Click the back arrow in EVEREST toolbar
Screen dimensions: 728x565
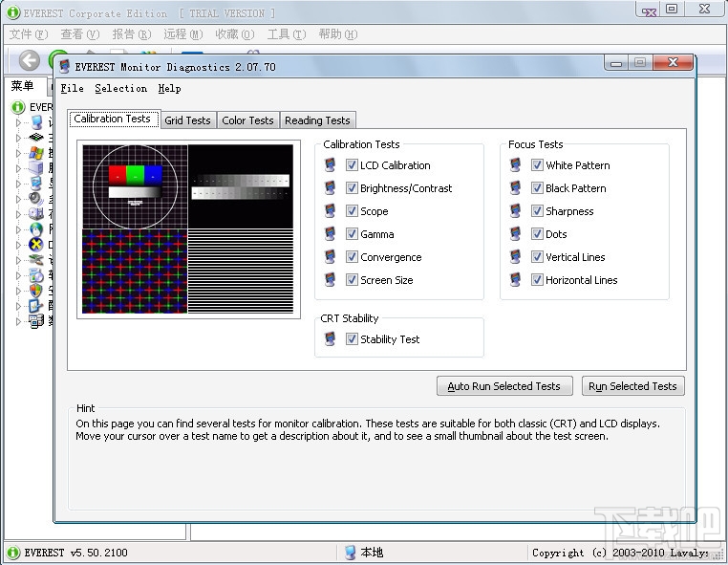[x=30, y=60]
